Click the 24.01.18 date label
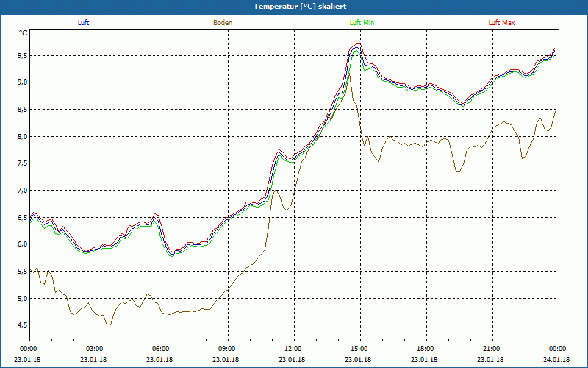 (x=556, y=360)
